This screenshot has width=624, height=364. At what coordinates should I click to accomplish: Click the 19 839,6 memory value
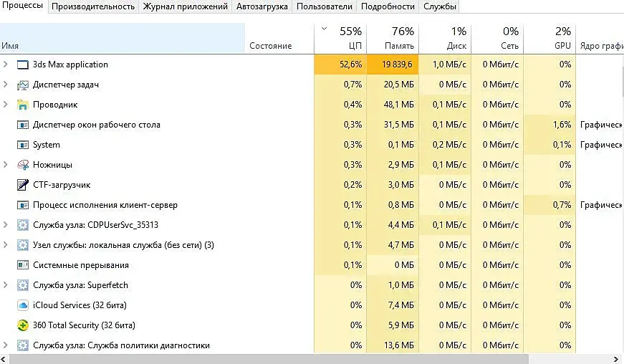(397, 64)
